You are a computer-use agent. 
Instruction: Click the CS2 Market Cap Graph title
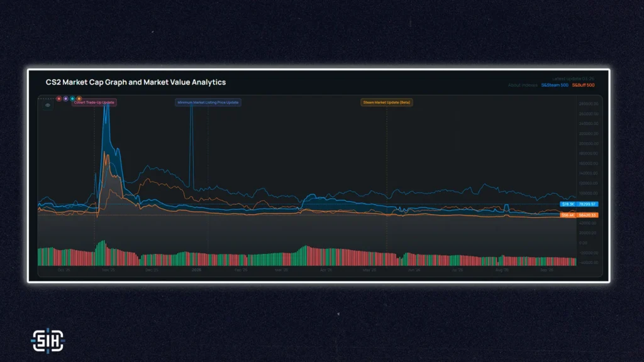(136, 82)
